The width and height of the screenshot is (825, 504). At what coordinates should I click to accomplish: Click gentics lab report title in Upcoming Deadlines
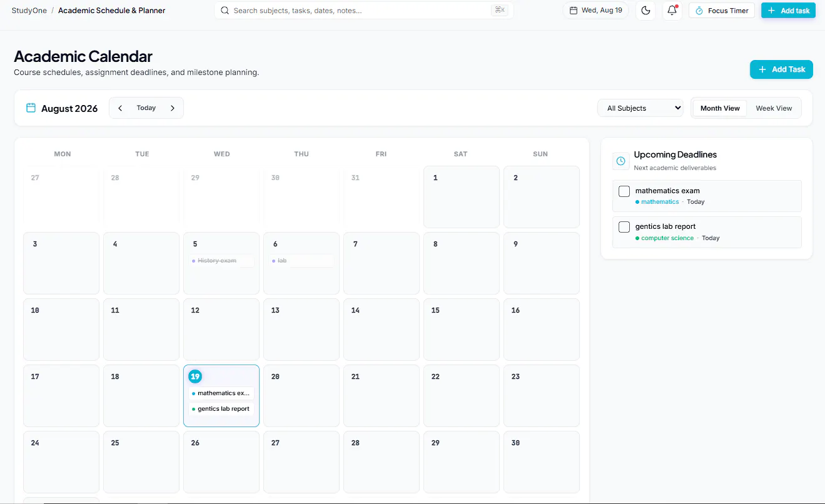[666, 226]
